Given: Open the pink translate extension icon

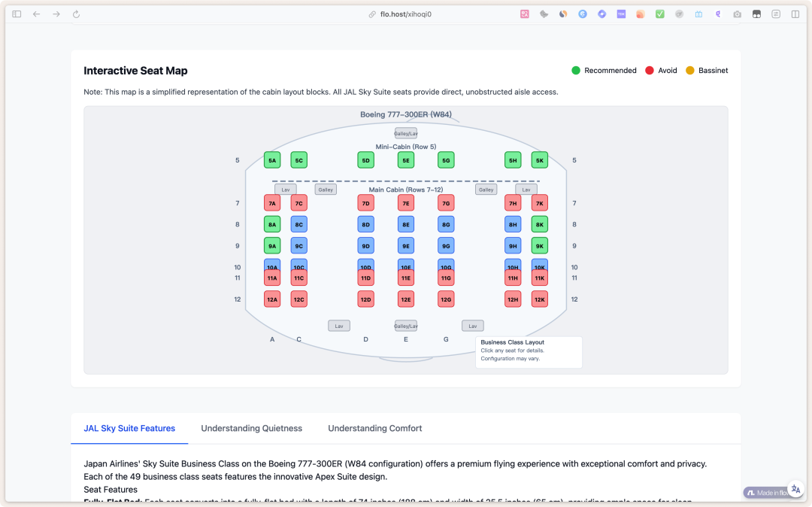Looking at the screenshot, I should tap(525, 14).
